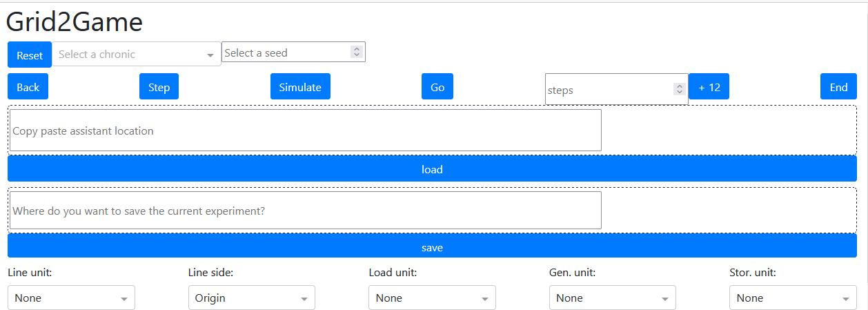
Task: Click the load button
Action: [x=432, y=169]
